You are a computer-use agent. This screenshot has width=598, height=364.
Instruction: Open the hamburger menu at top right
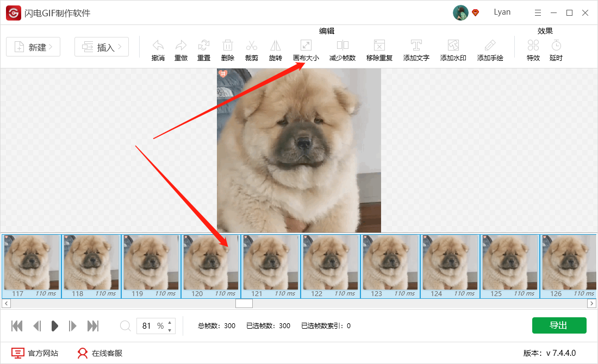[x=538, y=12]
